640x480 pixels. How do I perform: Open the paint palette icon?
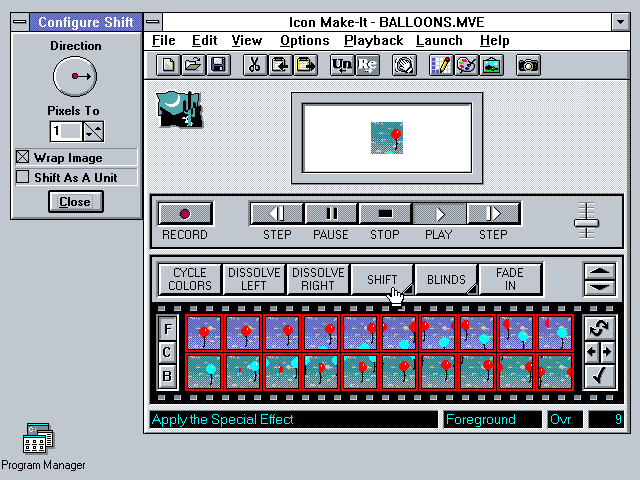[466, 65]
